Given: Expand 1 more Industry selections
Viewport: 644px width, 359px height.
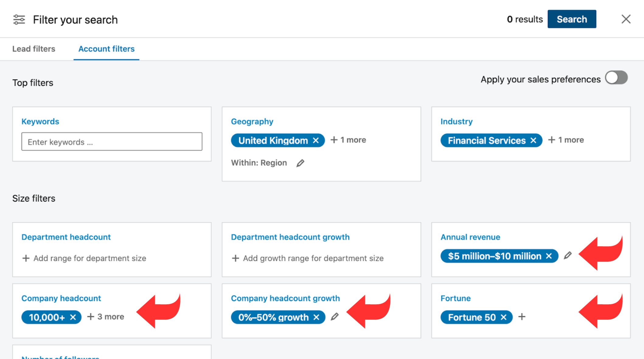Looking at the screenshot, I should coord(566,140).
